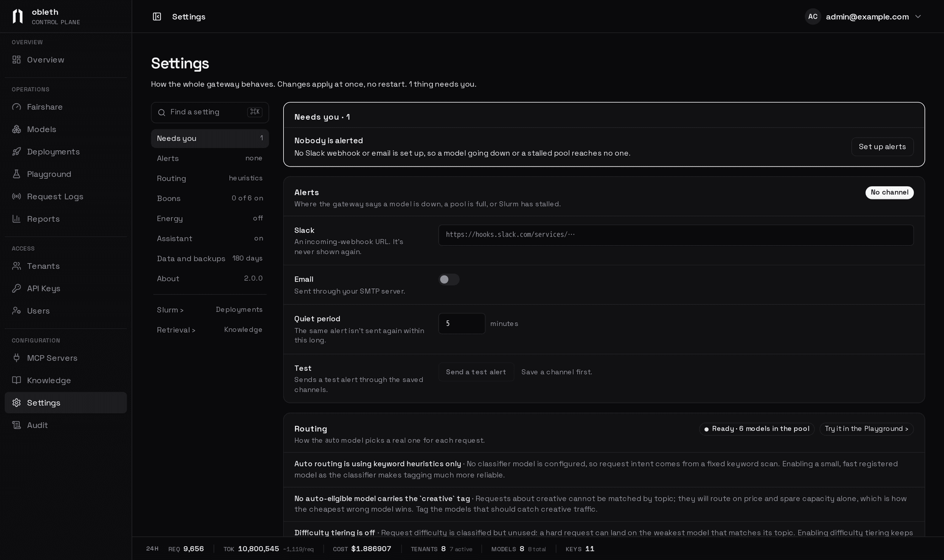Click the Request Logs broadcast icon
This screenshot has height=560, width=944.
[x=17, y=196]
